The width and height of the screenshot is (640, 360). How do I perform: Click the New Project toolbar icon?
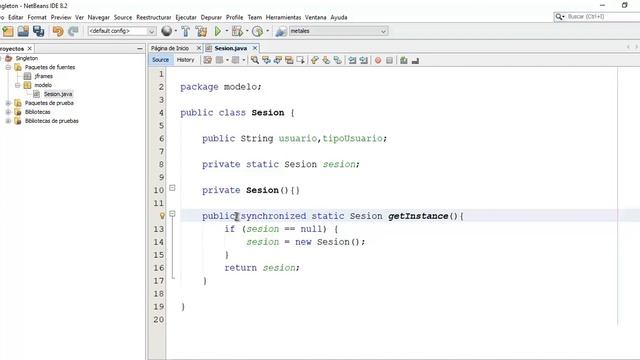point(8,31)
